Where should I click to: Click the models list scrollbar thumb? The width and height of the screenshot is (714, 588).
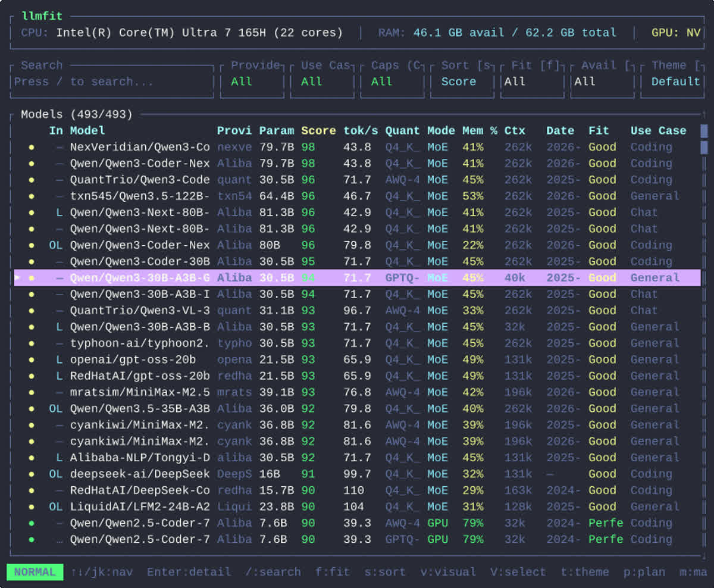click(x=704, y=139)
